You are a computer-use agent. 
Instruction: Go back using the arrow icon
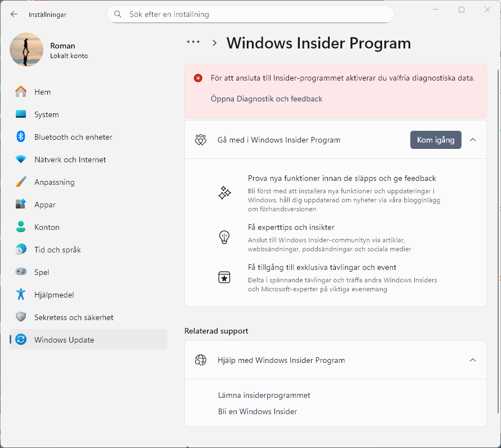[14, 15]
